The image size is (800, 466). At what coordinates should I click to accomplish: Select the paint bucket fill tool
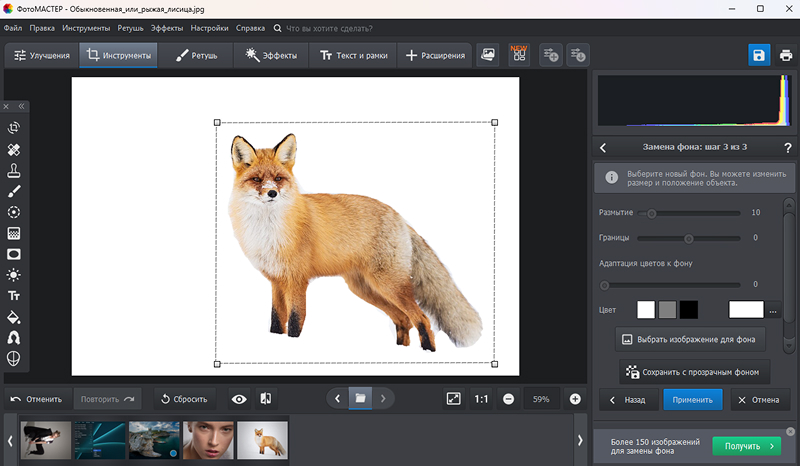[14, 317]
